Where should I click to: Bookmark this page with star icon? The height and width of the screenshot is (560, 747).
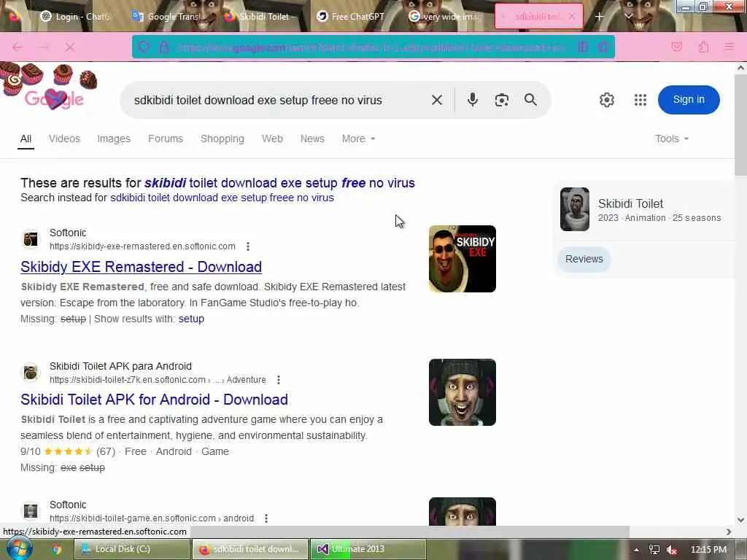tap(603, 47)
